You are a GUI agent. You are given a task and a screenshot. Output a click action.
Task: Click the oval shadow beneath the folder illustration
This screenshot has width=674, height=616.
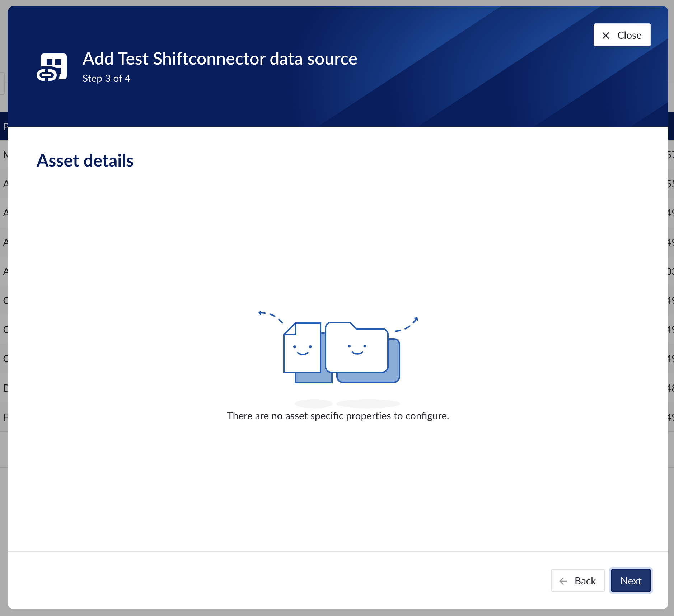pos(368,403)
